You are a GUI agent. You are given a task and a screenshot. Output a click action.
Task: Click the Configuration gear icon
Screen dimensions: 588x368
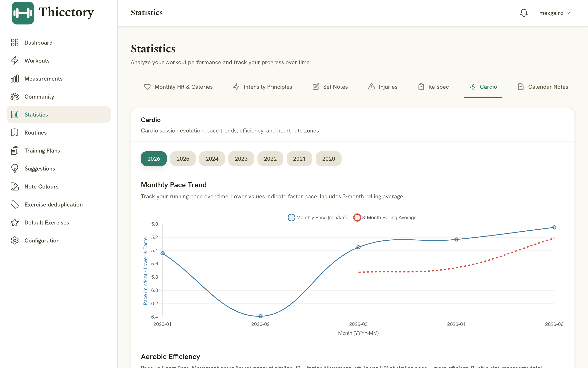14,240
